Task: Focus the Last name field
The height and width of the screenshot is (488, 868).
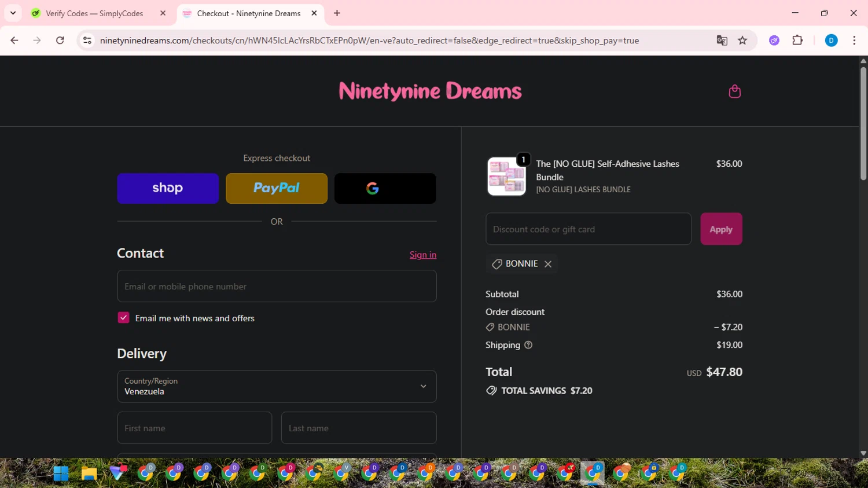Action: point(359,428)
